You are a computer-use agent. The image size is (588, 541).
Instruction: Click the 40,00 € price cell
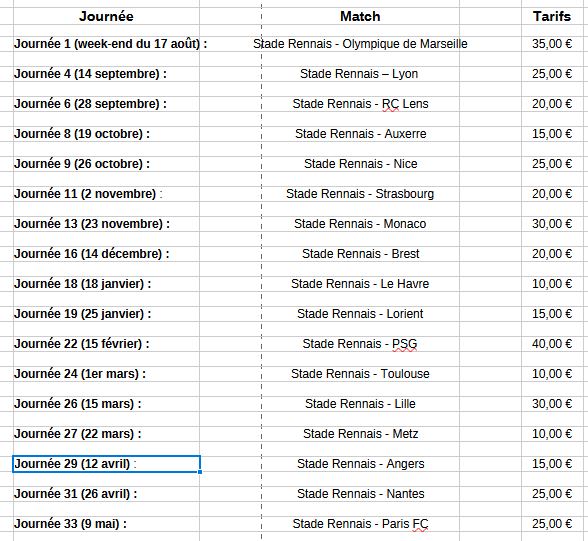[552, 344]
